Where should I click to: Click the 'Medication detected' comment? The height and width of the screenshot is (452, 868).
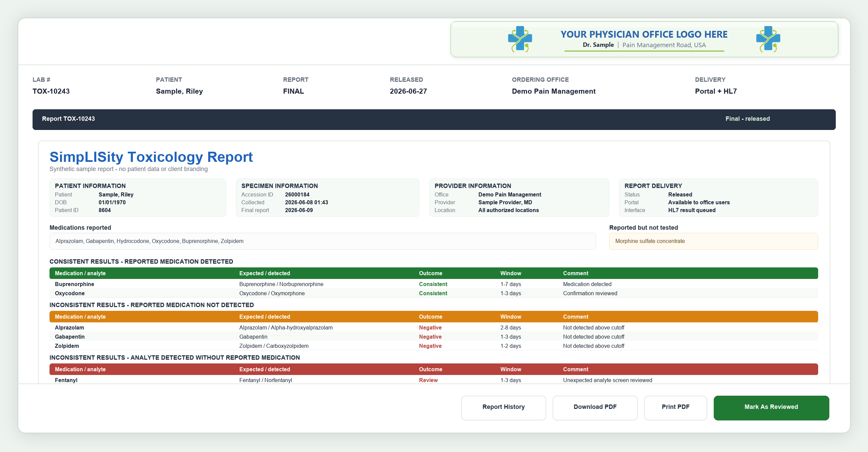click(587, 284)
